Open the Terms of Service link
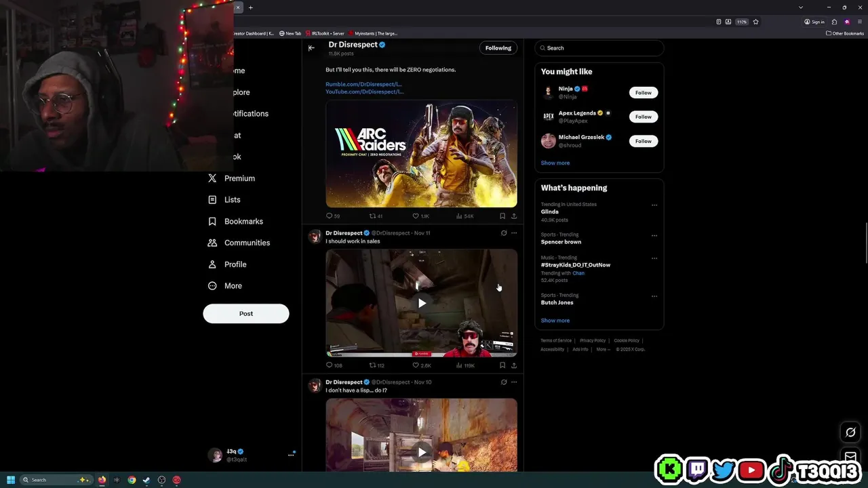This screenshot has width=868, height=488. [555, 340]
